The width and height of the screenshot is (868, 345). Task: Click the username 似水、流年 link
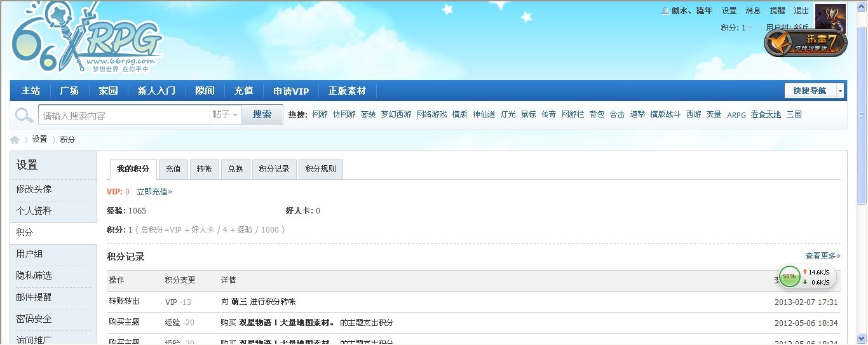[x=691, y=11]
